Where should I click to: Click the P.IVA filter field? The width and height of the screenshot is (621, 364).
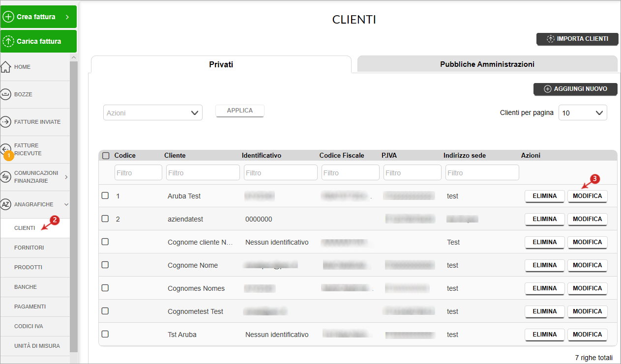pyautogui.click(x=413, y=172)
